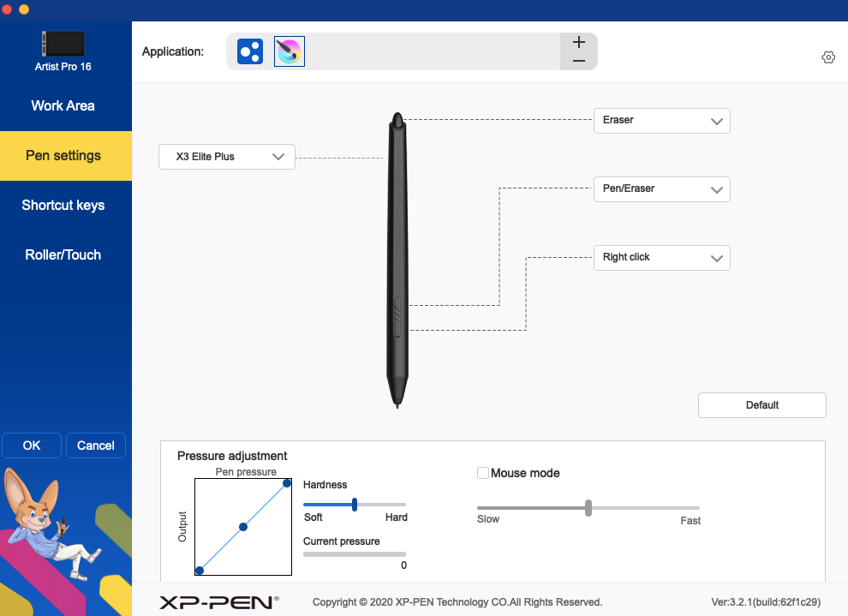
Task: Expand the X3 Elite Plus pen dropdown
Action: pyautogui.click(x=226, y=157)
